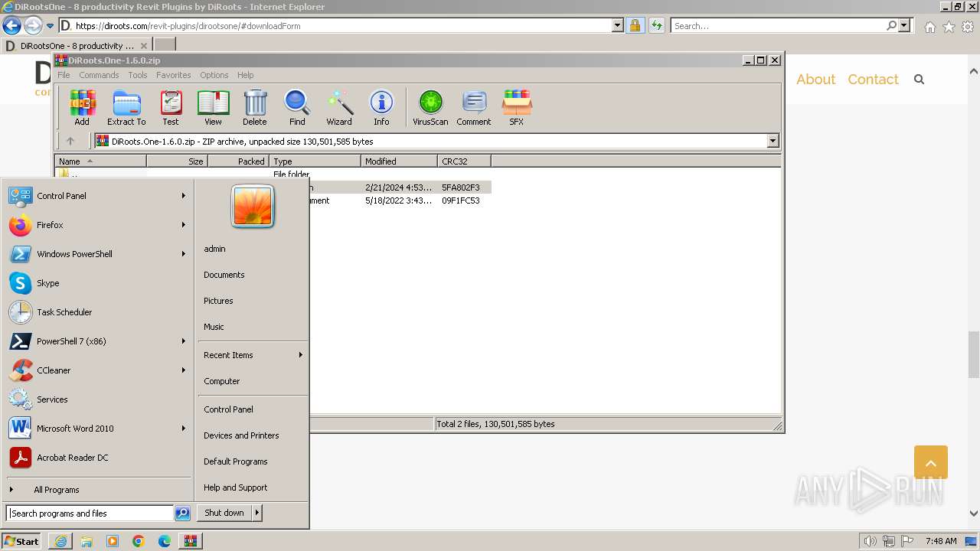Open Services from the Start menu
This screenshot has height=551, width=980.
[x=97, y=399]
